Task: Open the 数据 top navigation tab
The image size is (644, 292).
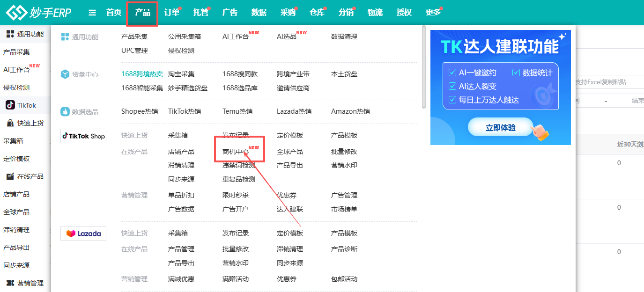Action: [x=259, y=13]
